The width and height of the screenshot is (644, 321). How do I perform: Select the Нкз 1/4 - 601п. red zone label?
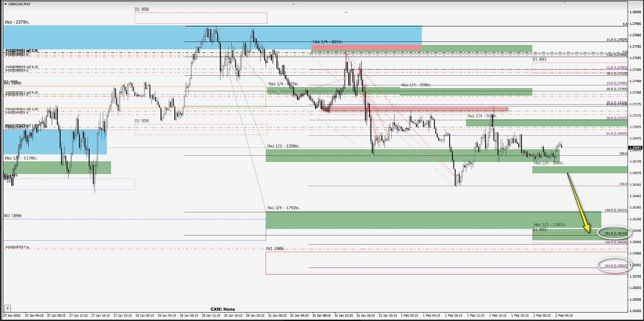(x=327, y=42)
